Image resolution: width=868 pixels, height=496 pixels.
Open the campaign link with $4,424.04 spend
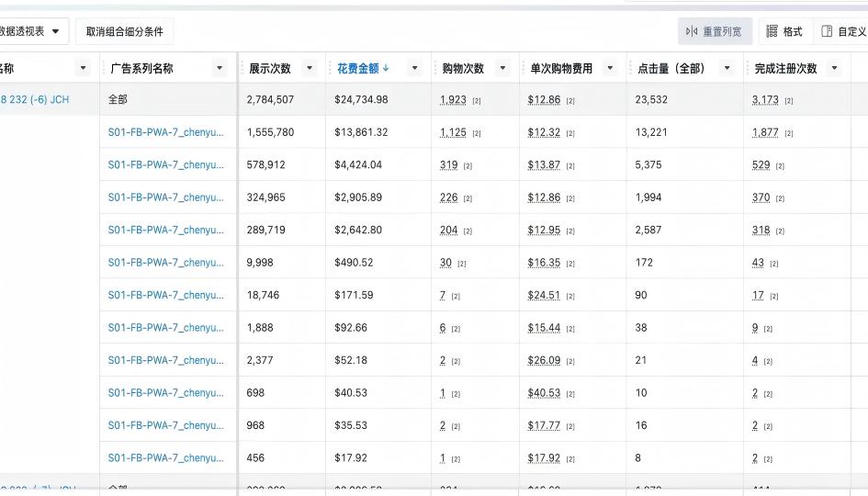[165, 165]
